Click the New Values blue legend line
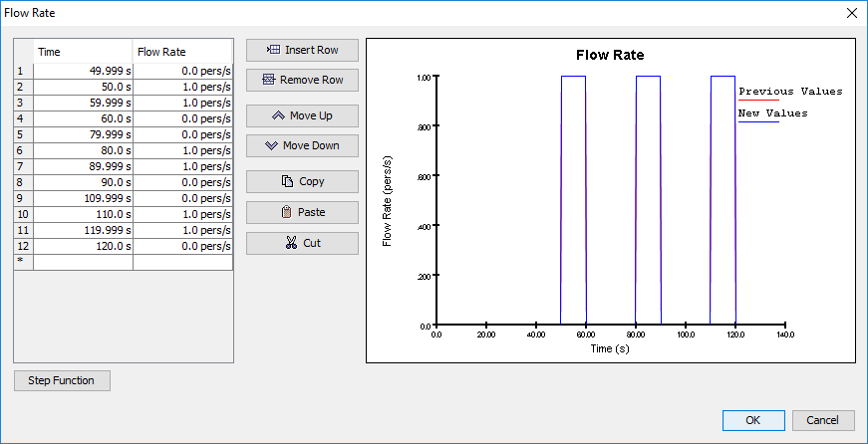 (758, 121)
